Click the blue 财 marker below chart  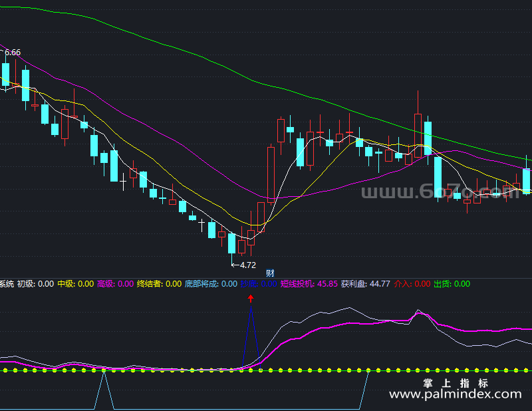coord(270,273)
